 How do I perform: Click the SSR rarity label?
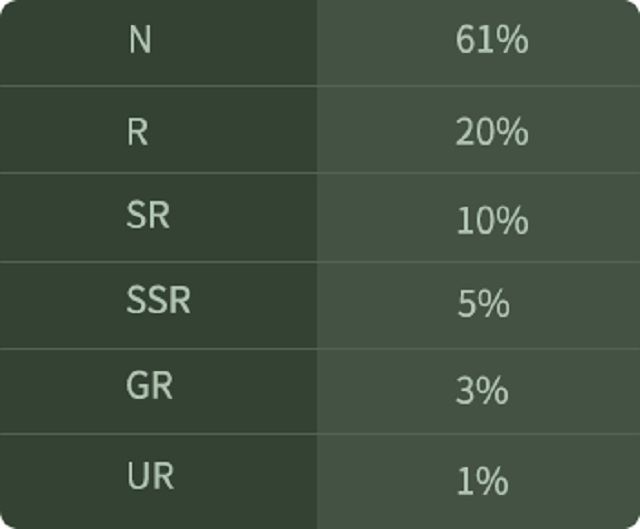point(158,300)
